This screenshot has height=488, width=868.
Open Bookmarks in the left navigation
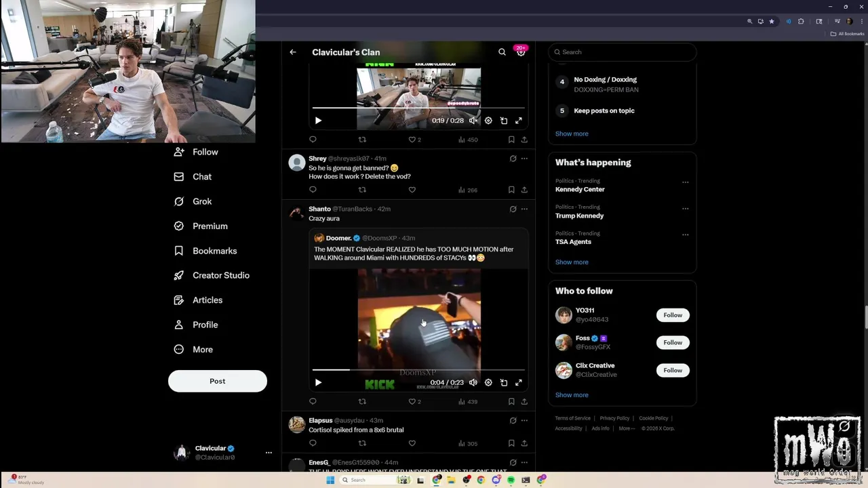click(x=205, y=251)
